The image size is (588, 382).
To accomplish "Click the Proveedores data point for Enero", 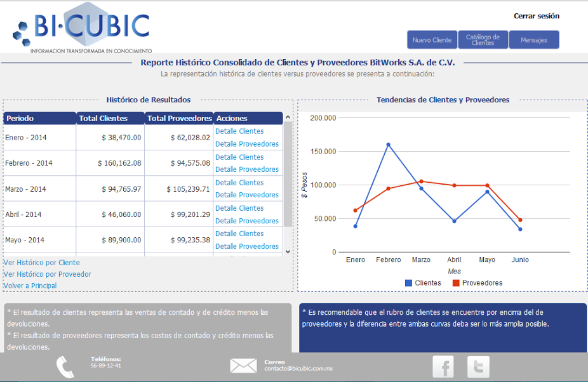I will [x=355, y=210].
